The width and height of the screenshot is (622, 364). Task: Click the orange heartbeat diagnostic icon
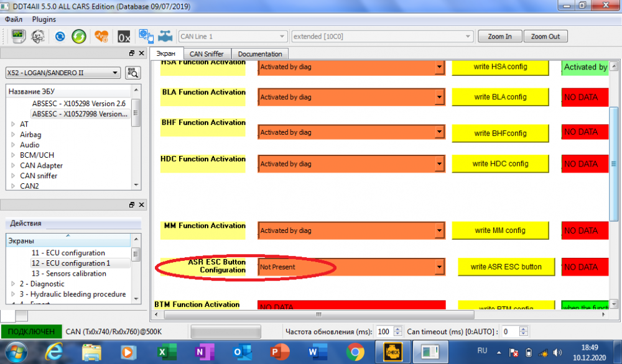tap(101, 37)
